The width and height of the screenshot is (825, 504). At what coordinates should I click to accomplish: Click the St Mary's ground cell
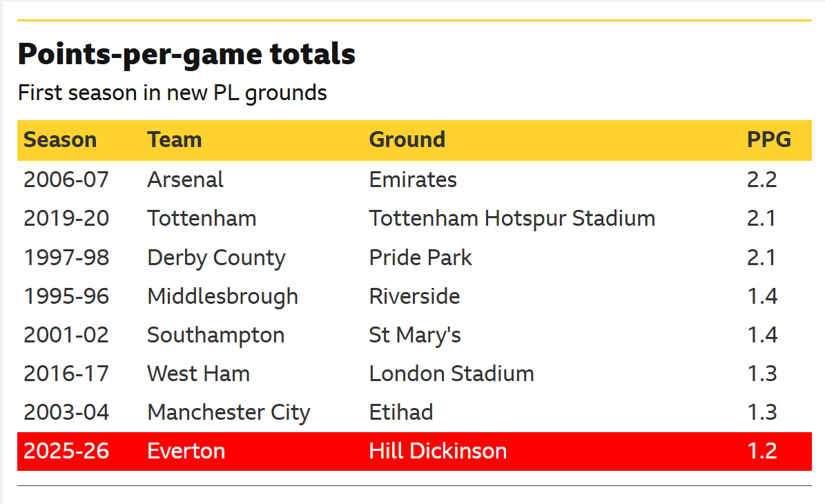tap(415, 335)
